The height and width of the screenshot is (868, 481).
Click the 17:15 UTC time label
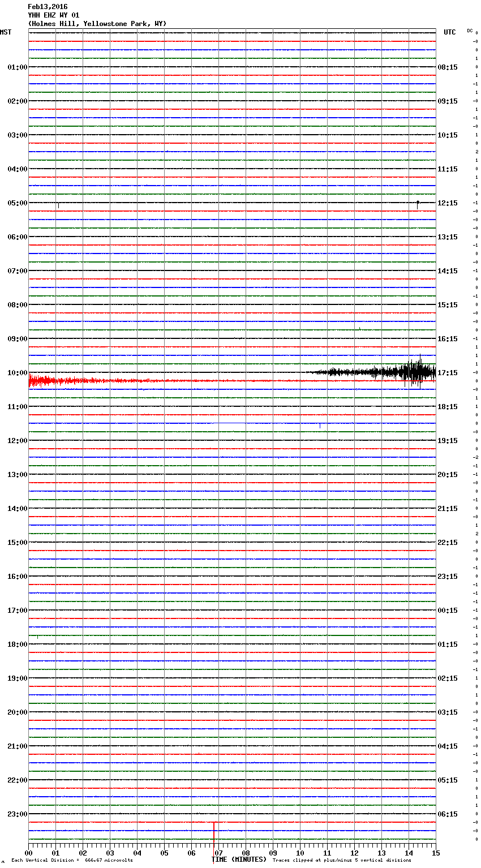[x=448, y=373]
